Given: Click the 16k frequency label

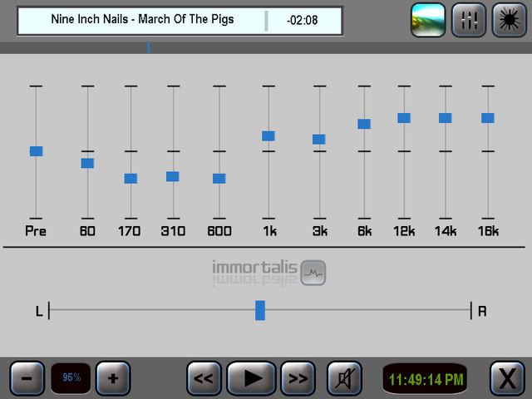Looking at the screenshot, I should [x=488, y=231].
